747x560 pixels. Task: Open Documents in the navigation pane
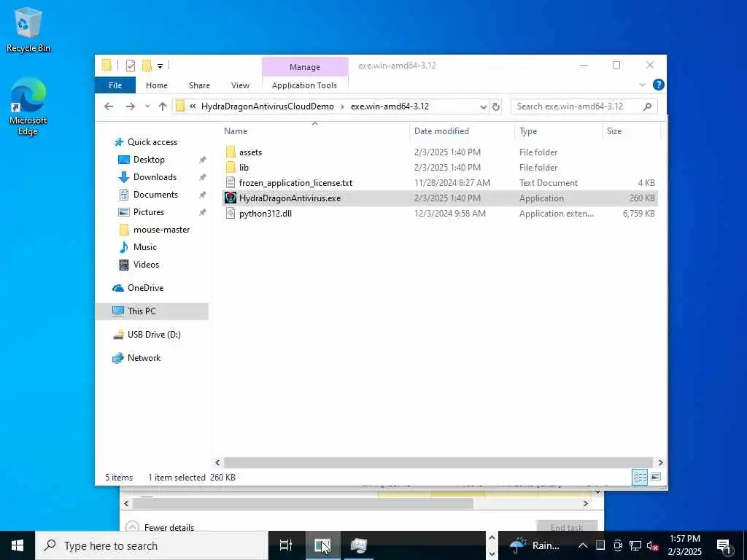(x=155, y=194)
